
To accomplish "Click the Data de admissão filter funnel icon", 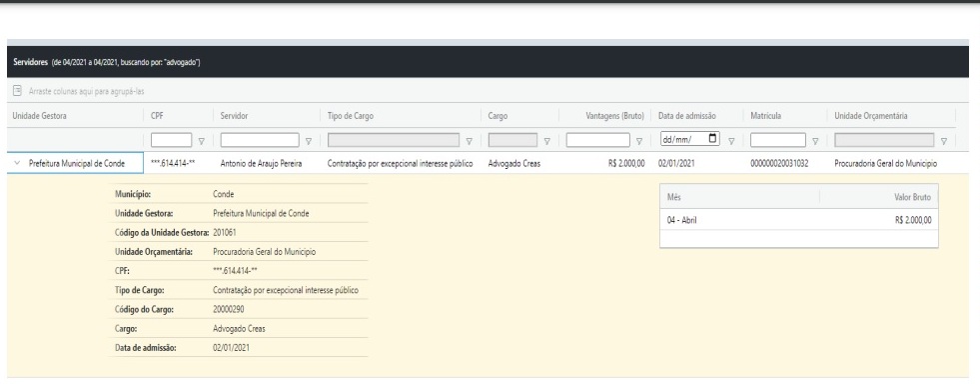I will [x=730, y=141].
